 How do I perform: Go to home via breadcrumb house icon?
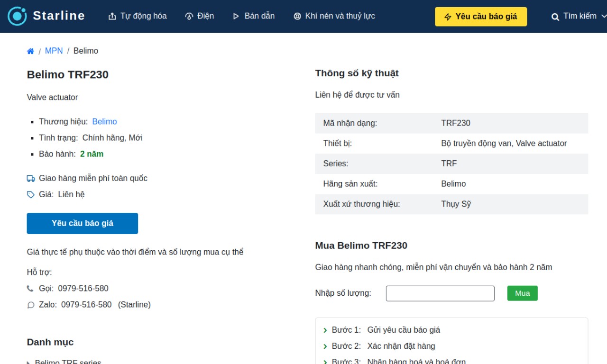point(30,51)
